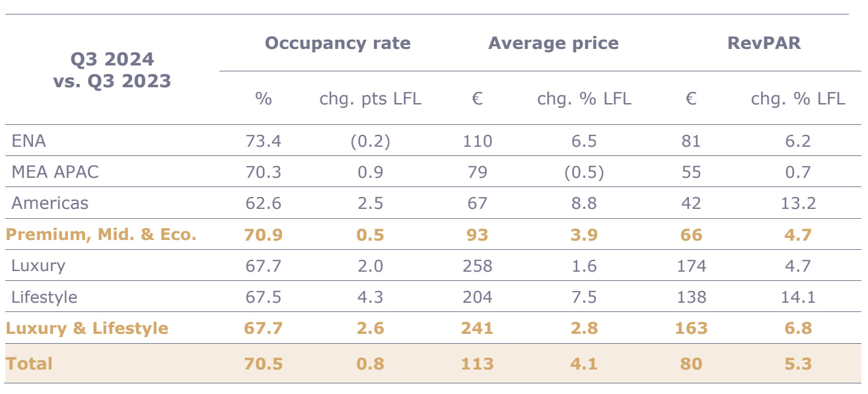The image size is (868, 394).
Task: Click the ENA row label
Action: click(29, 141)
